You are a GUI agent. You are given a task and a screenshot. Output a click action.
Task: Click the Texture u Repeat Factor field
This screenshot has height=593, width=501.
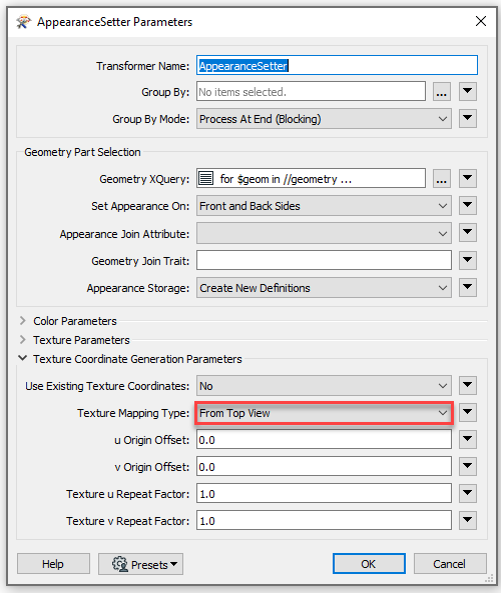(324, 494)
